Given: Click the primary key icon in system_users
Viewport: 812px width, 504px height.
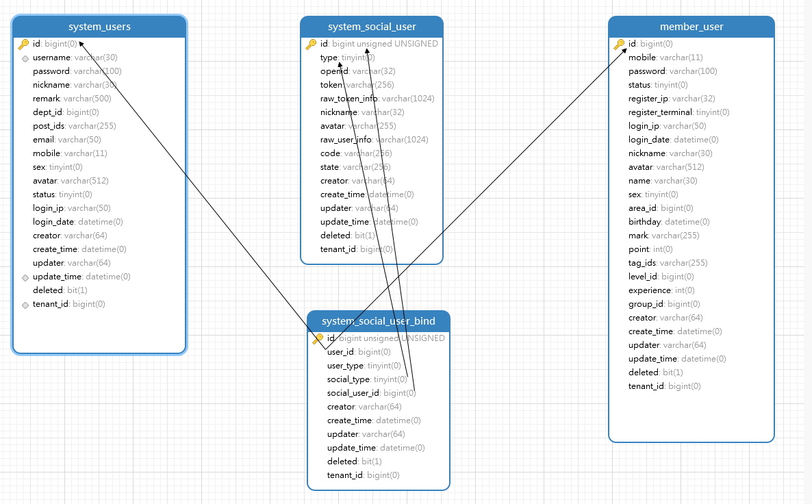Looking at the screenshot, I should [24, 45].
